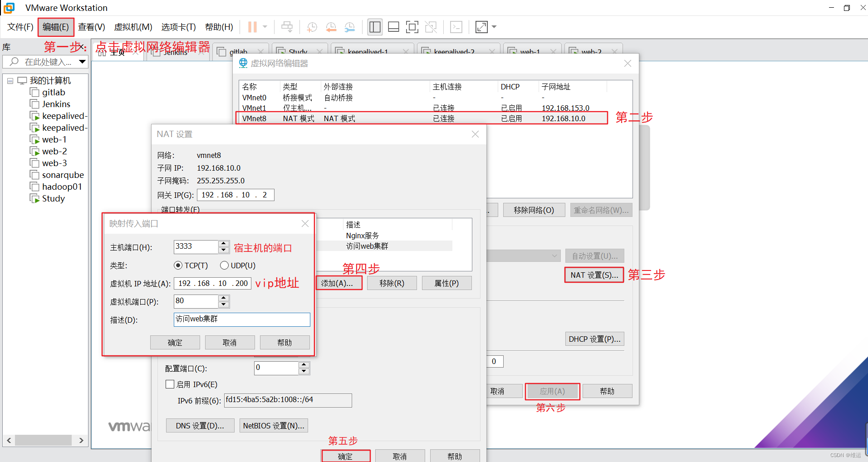This screenshot has height=462, width=868.
Task: Open the snapshot manager toolbar icon
Action: click(x=349, y=27)
